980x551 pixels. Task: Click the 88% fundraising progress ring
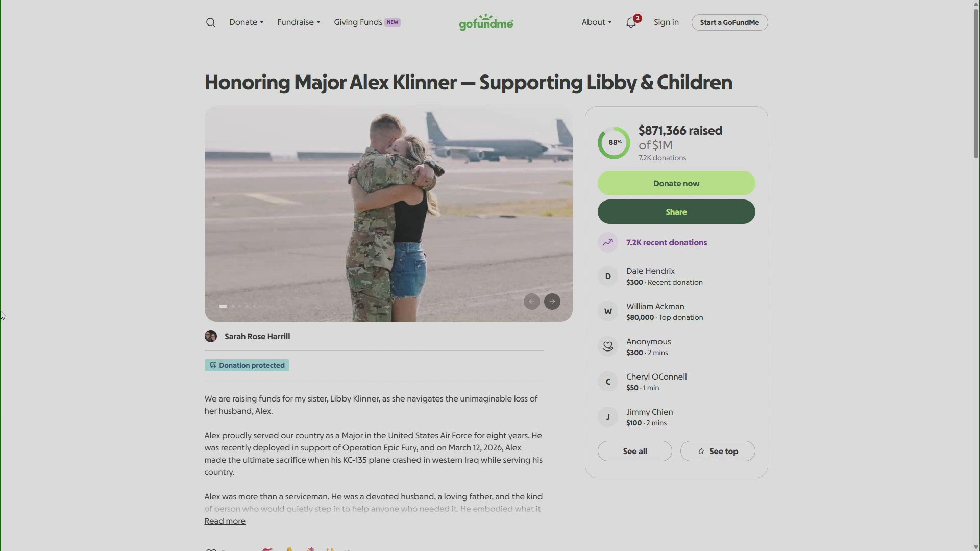coord(614,143)
